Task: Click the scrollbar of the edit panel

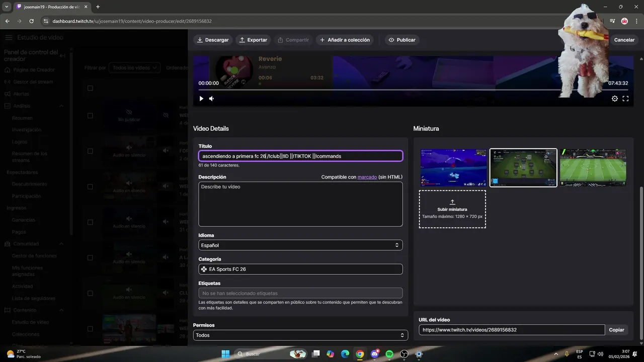Action: (x=641, y=264)
